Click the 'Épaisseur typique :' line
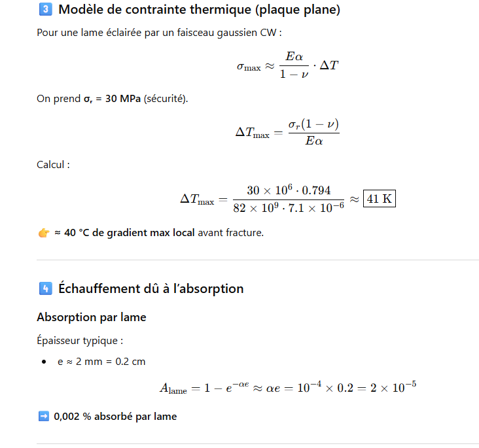This screenshot has height=448, width=479. click(80, 340)
